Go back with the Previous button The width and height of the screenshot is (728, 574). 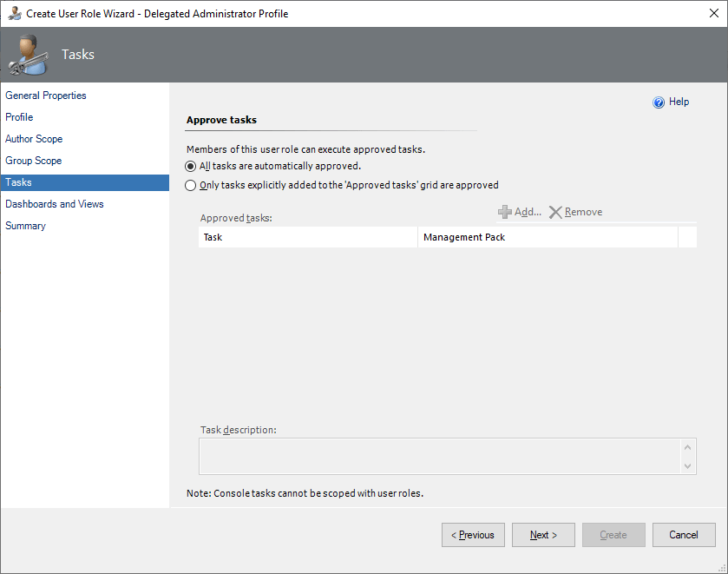click(473, 535)
